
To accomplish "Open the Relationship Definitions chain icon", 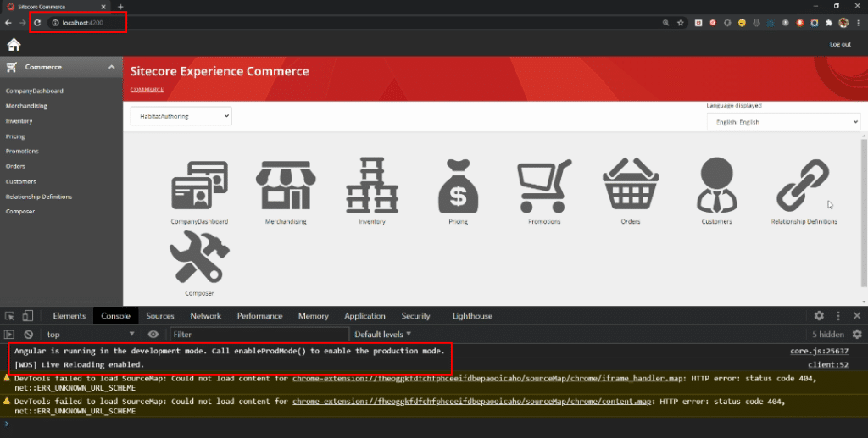I will point(803,186).
